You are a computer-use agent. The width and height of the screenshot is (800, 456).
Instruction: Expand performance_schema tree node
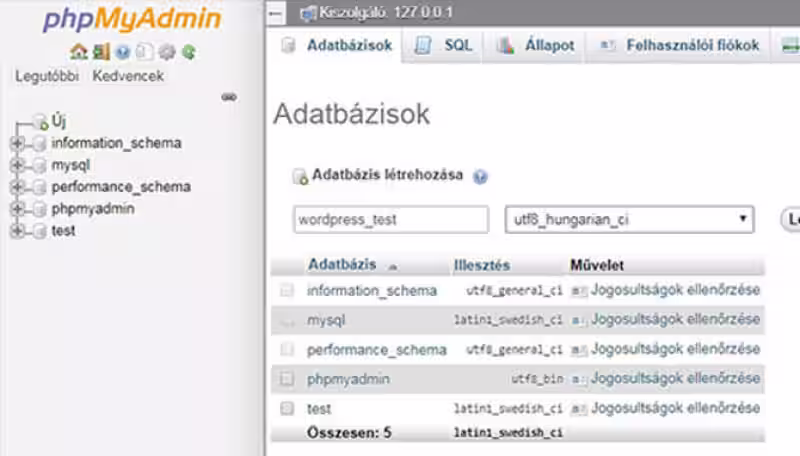point(17,187)
